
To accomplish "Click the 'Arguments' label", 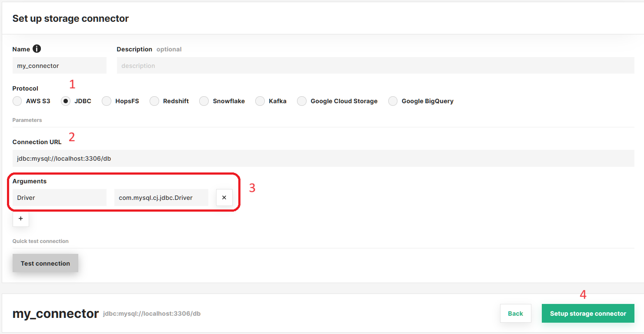I will (30, 181).
